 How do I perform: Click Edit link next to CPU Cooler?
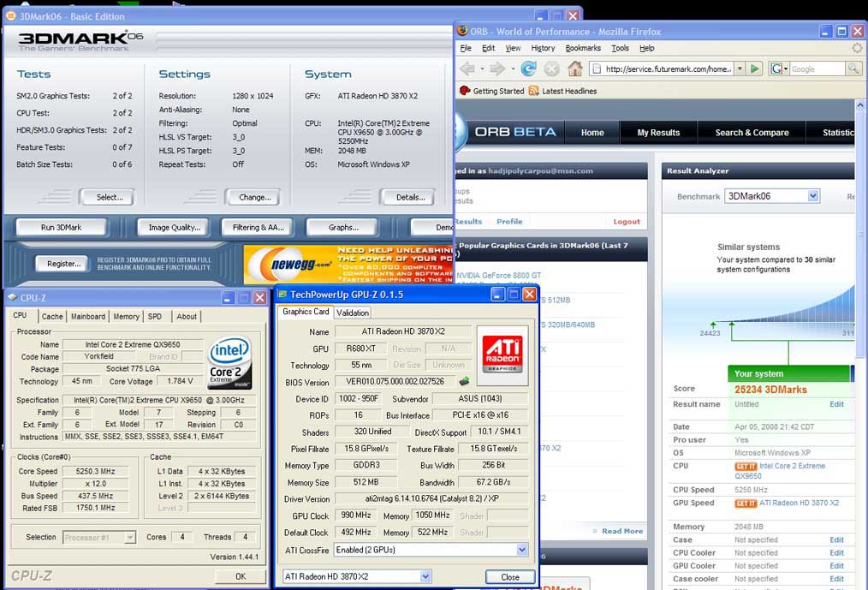(x=836, y=553)
